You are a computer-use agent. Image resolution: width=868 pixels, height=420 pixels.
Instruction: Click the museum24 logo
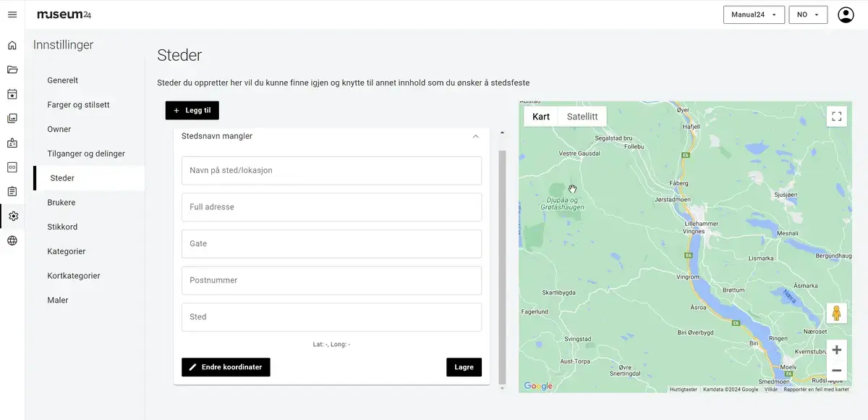click(x=64, y=14)
